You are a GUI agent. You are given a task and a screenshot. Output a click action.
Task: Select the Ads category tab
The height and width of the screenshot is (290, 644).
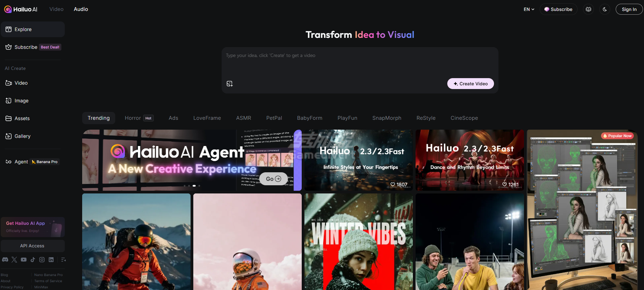point(174,118)
